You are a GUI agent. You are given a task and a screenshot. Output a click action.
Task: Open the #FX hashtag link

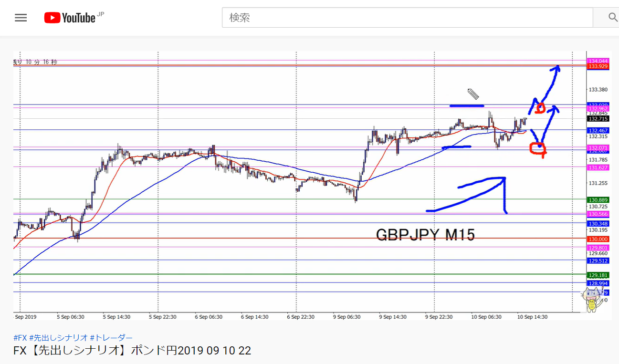[20, 337]
